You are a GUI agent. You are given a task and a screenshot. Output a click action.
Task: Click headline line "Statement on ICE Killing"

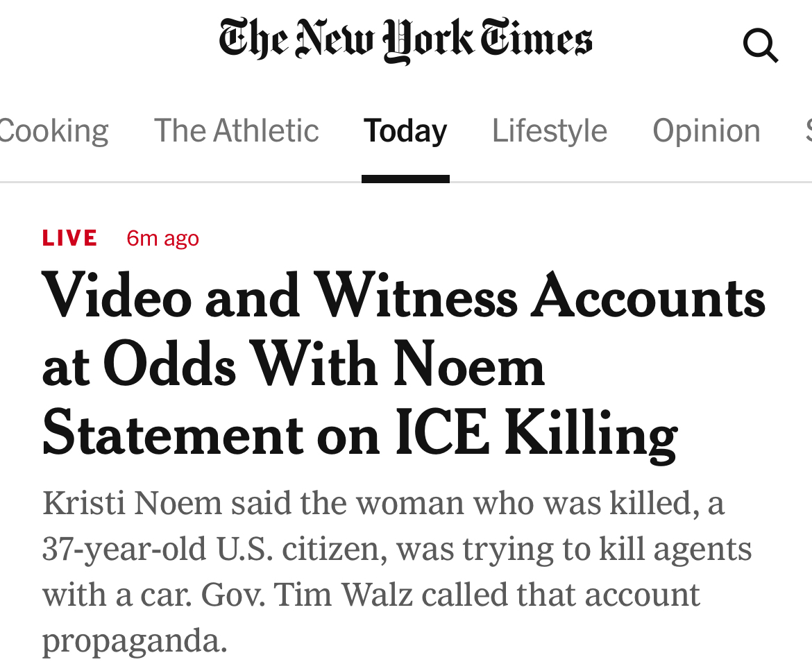pos(359,434)
